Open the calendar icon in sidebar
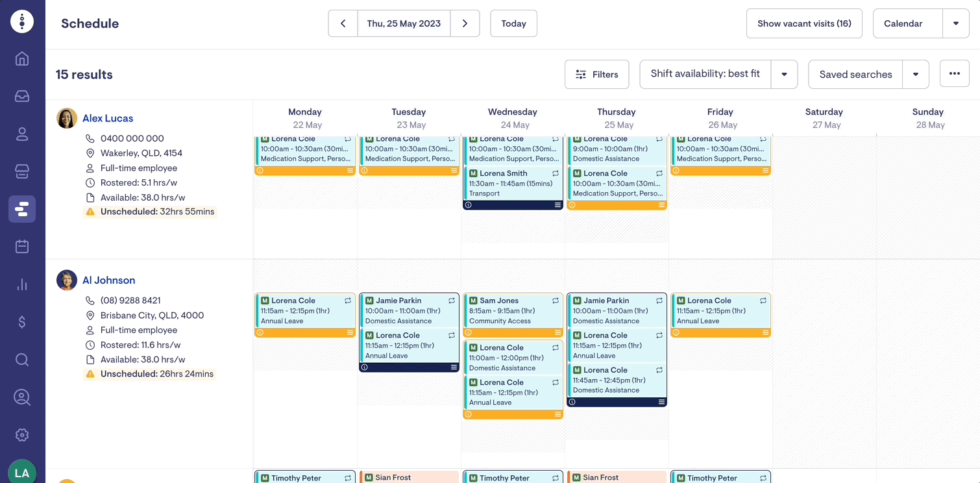This screenshot has width=980, height=483. point(22,246)
